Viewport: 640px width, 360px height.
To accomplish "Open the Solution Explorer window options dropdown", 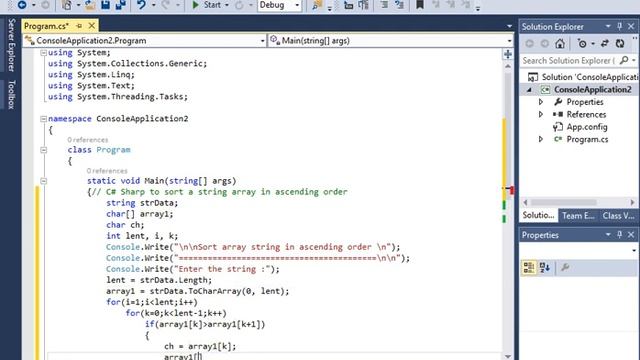I will 608,27.
